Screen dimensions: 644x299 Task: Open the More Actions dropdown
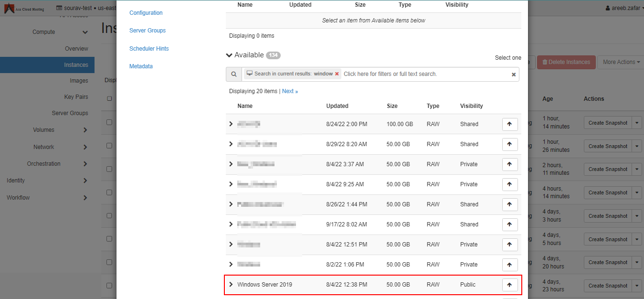(x=619, y=62)
